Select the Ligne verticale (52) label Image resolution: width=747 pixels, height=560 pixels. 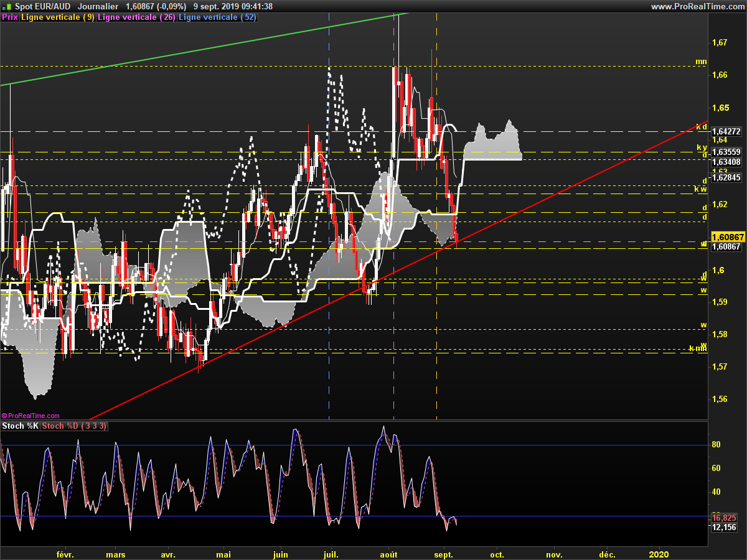(217, 17)
